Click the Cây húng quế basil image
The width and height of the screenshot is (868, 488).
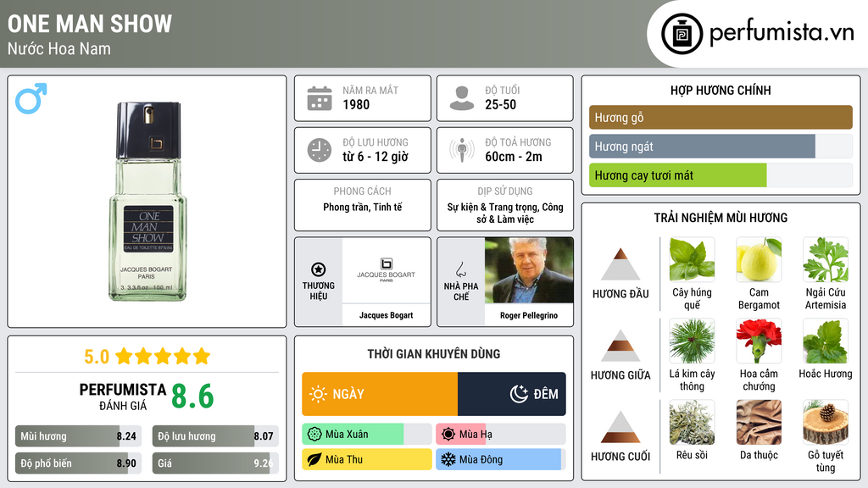[692, 259]
